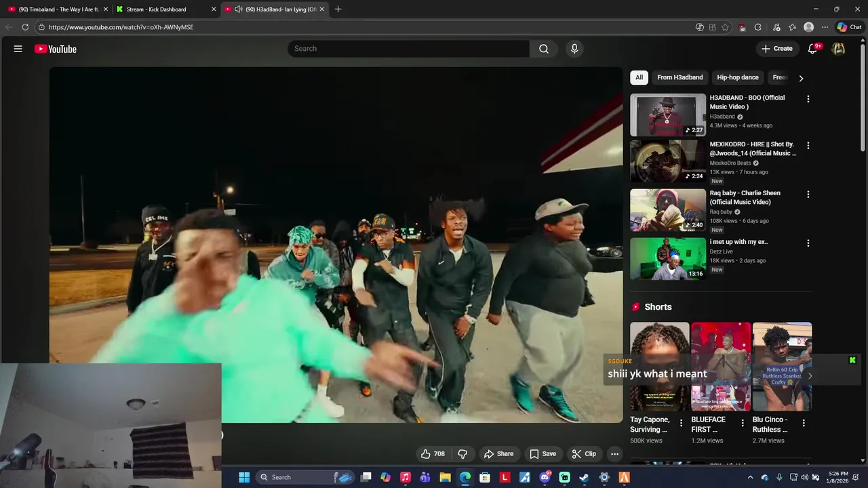Select the From H3adband filter chip
Screen dimensions: 868x488
680,77
